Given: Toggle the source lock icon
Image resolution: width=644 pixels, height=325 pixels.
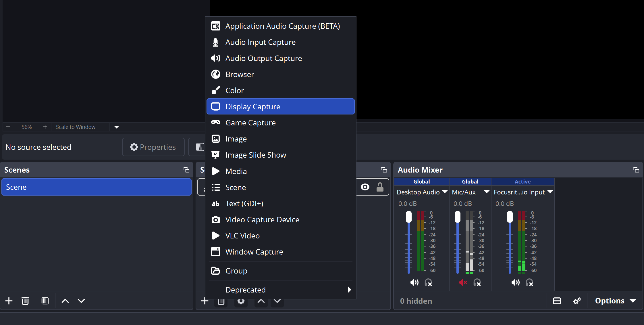Looking at the screenshot, I should point(380,187).
